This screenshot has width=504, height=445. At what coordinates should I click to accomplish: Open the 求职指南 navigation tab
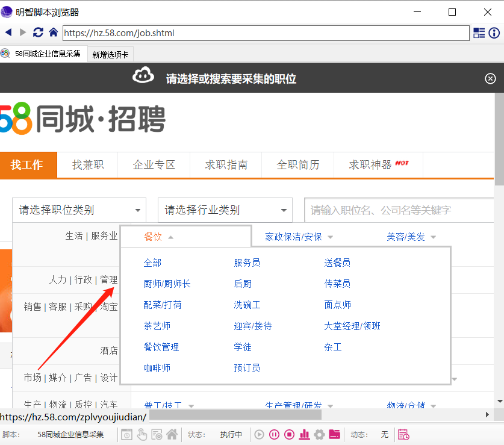[x=226, y=164]
